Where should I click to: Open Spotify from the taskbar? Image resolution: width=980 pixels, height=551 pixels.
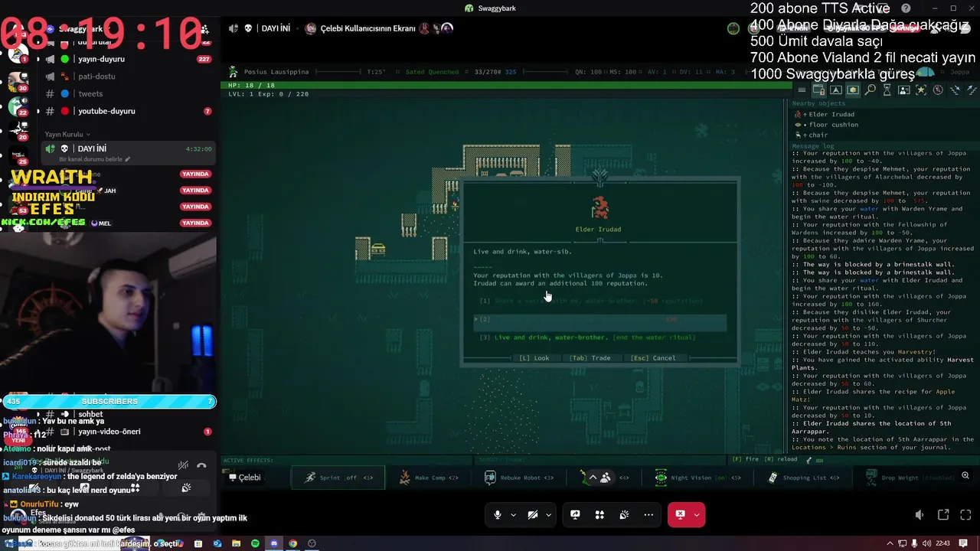click(255, 543)
